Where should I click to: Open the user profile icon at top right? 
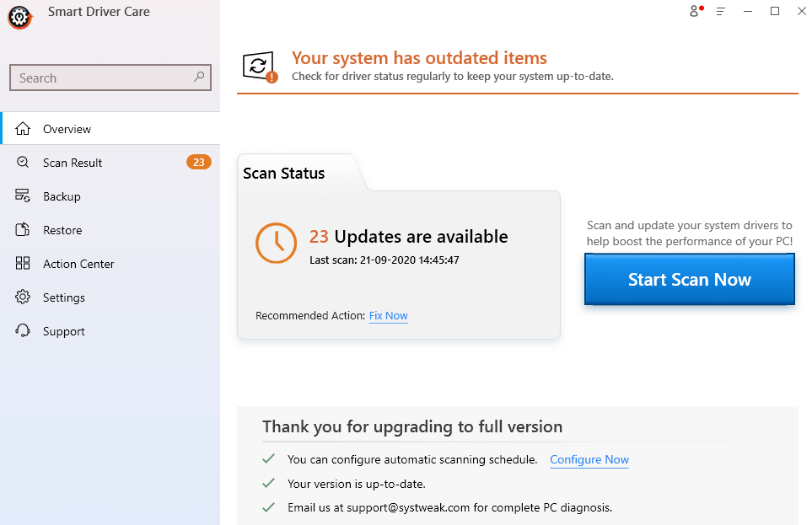(x=693, y=11)
